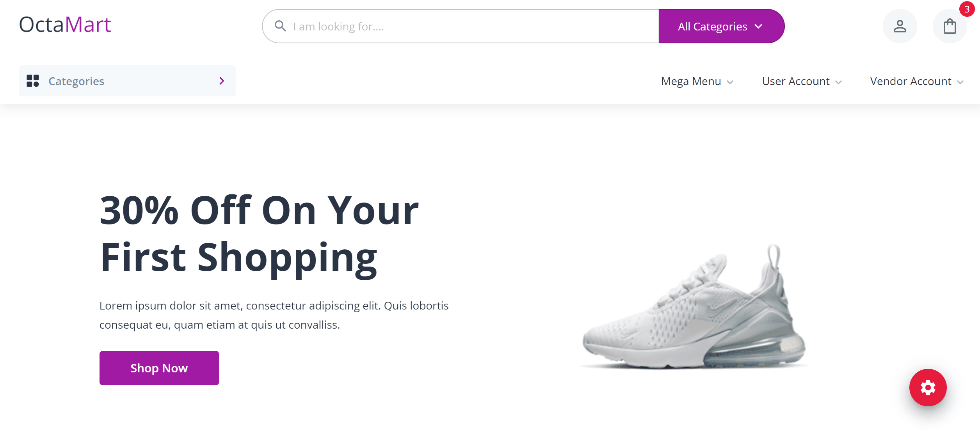Expand the User Account dropdown arrow
This screenshot has width=980, height=443.
(x=838, y=82)
